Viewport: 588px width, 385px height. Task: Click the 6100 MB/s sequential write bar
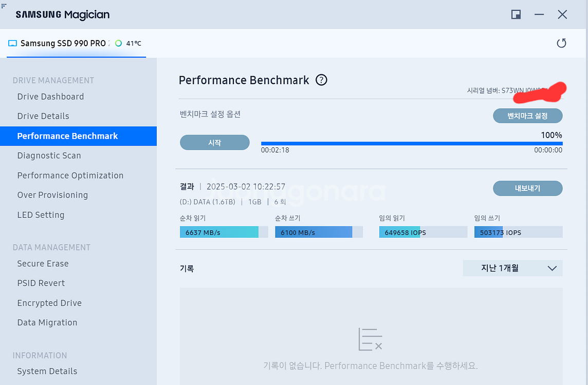[319, 232]
